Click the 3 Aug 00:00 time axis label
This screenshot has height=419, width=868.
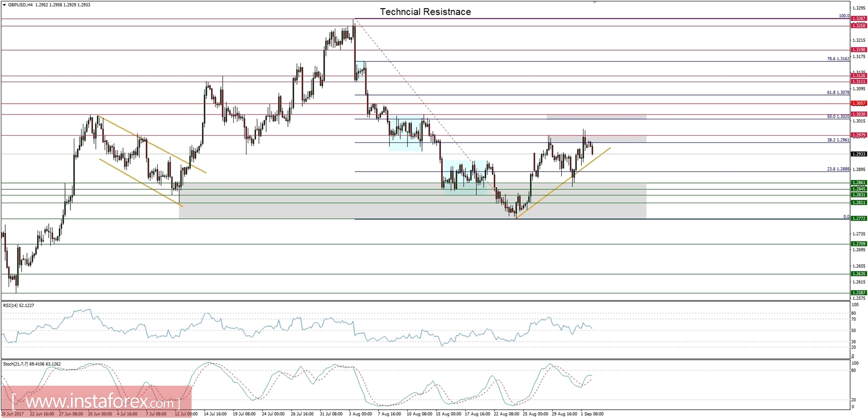[x=361, y=414]
